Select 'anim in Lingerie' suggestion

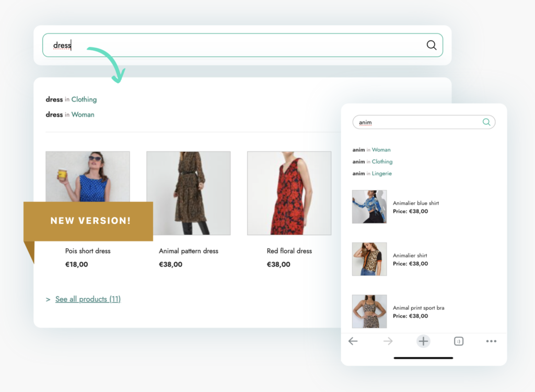(x=372, y=174)
